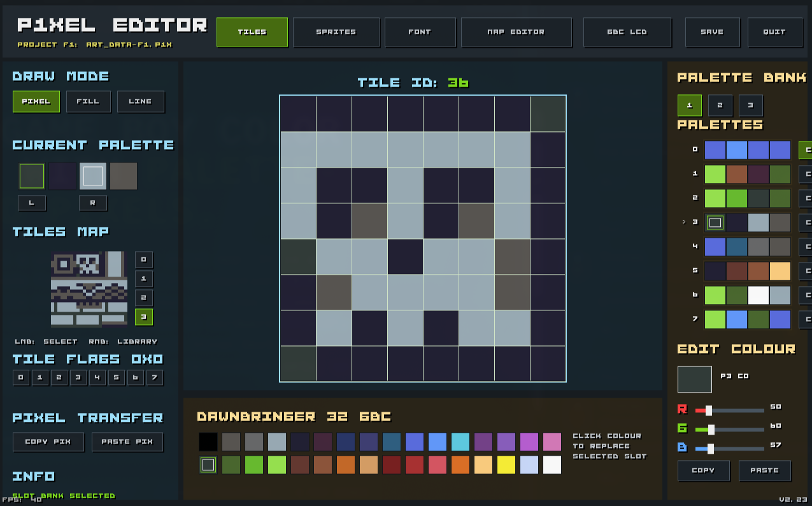Viewport: 812px width, 506px height.
Task: Choose cyan in the Dawnbringer 32 palette
Action: [x=460, y=442]
